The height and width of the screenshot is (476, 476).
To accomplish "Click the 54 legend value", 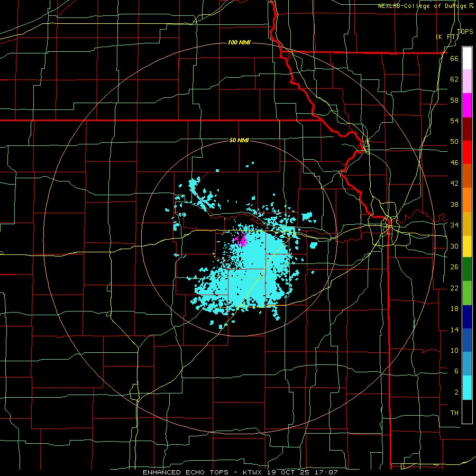I will tap(454, 121).
